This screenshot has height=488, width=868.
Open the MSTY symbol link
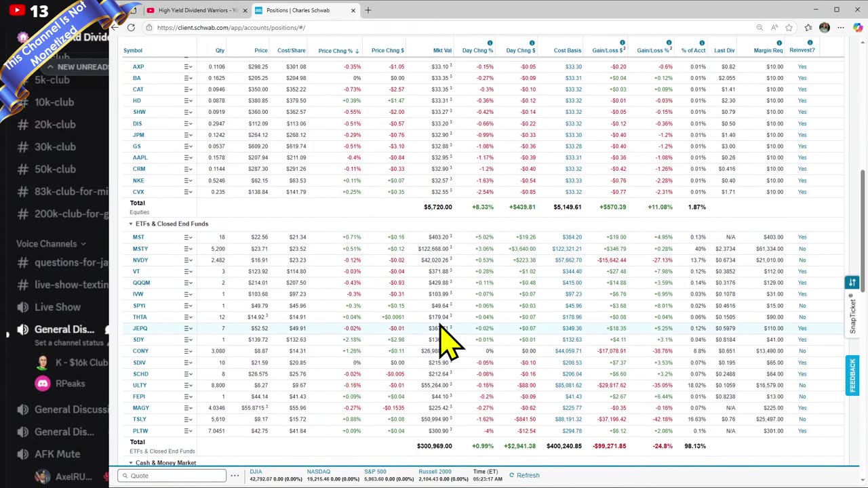click(140, 249)
